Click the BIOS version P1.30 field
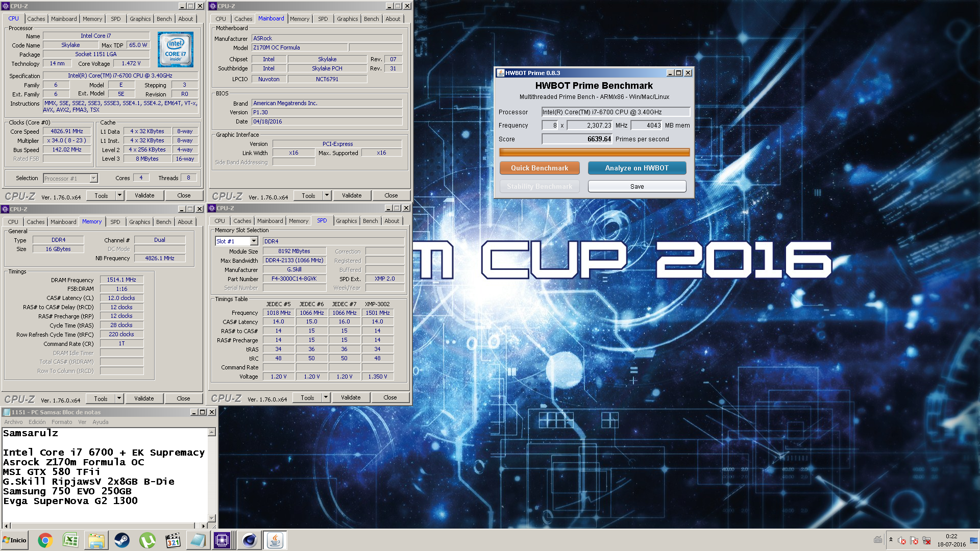Image resolution: width=980 pixels, height=551 pixels. point(327,112)
